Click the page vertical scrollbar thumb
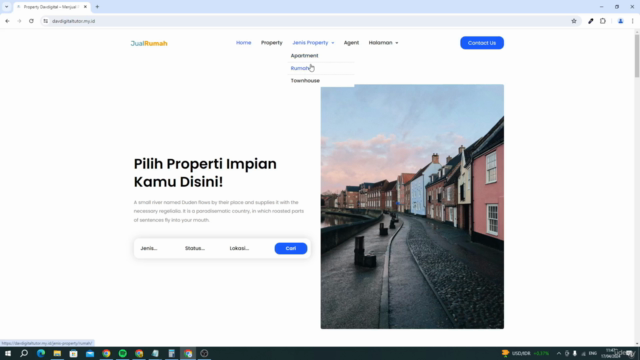The width and height of the screenshot is (640, 360). 637,56
